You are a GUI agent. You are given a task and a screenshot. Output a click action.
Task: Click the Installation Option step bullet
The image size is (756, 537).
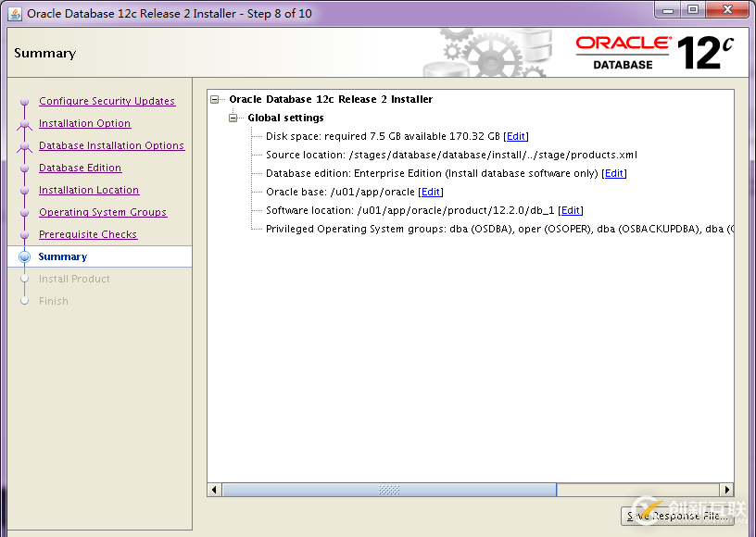[x=25, y=124]
